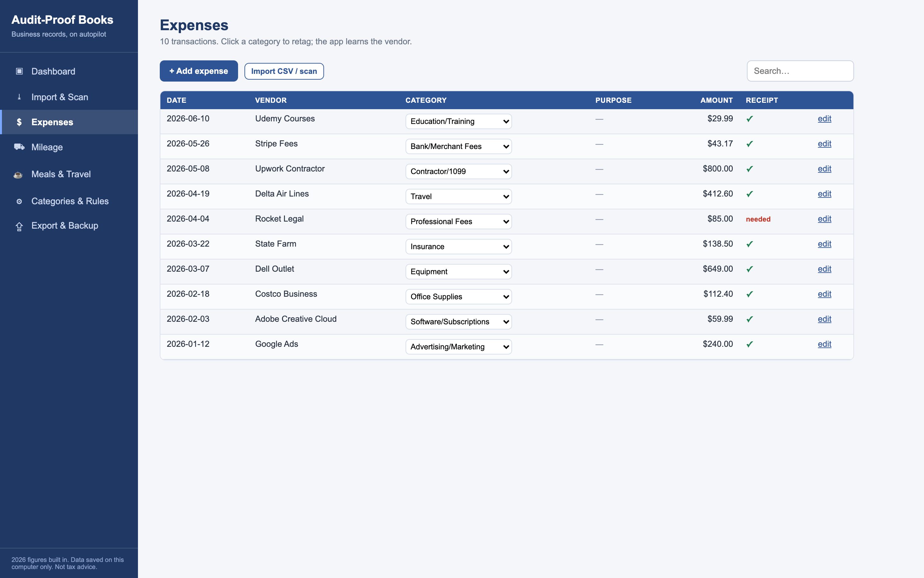This screenshot has width=924, height=578.
Task: Click Import CSV / scan button
Action: coord(284,71)
